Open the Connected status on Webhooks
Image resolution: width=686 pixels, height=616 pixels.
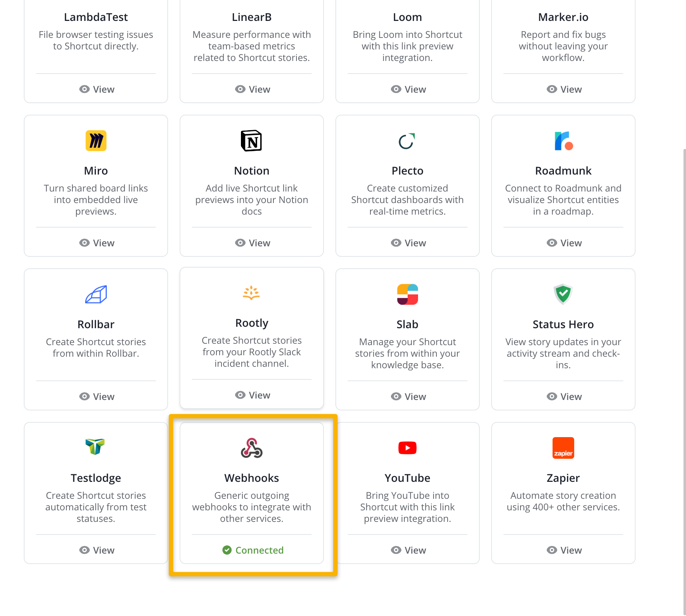coord(253,550)
